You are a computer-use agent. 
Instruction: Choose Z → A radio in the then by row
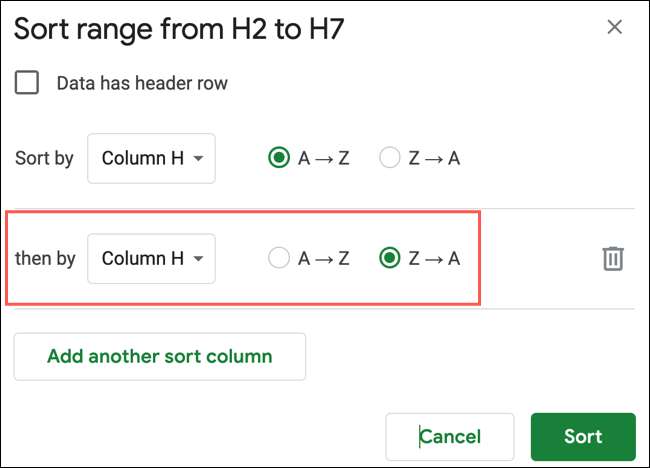point(390,259)
